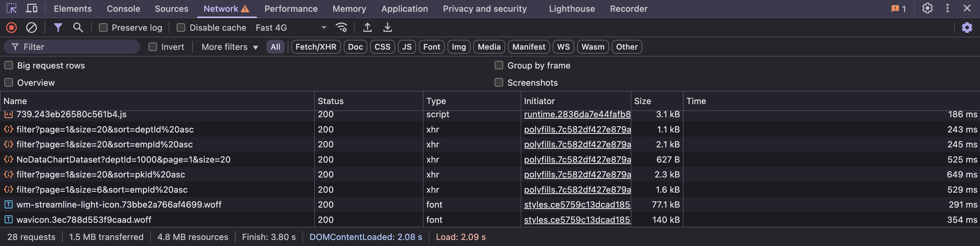980x246 pixels.
Task: Switch to the Console tab
Action: [x=123, y=9]
